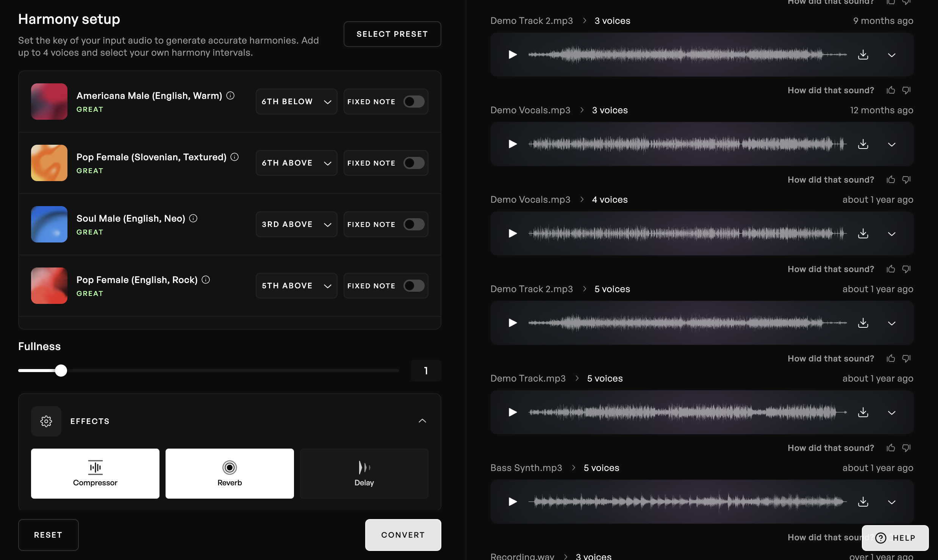Enable the Delay effect
This screenshot has height=560, width=938.
tap(364, 474)
